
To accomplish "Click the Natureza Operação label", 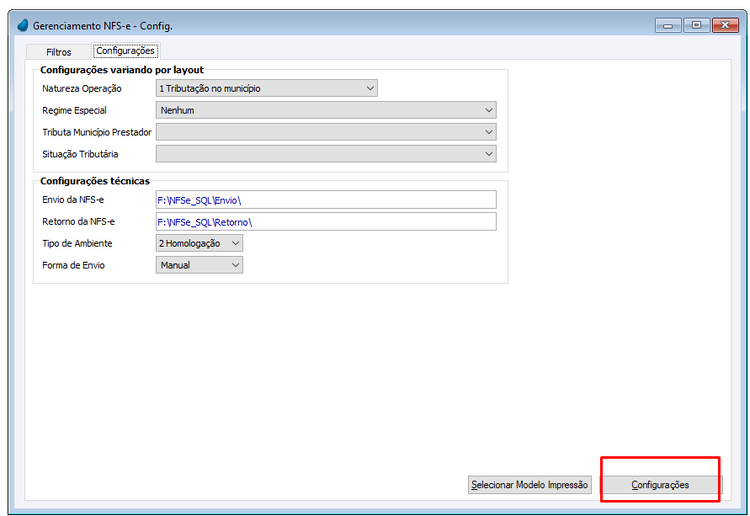I will click(82, 88).
